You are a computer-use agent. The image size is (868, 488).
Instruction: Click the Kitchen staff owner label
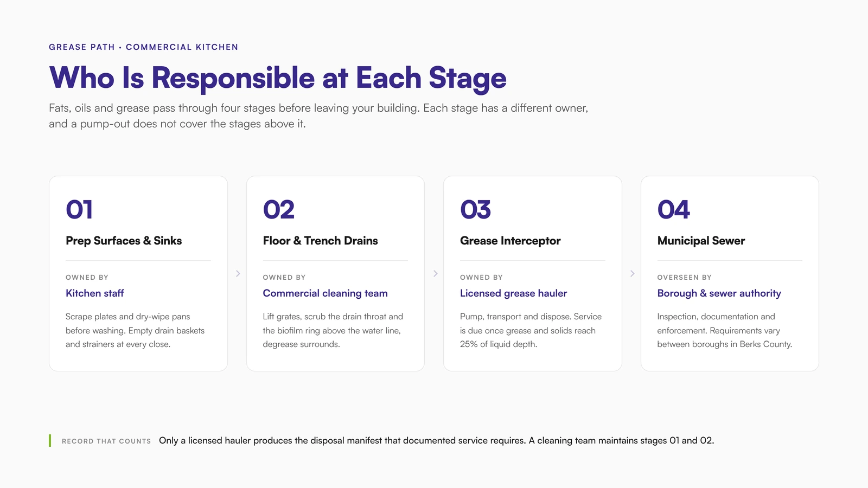point(95,293)
